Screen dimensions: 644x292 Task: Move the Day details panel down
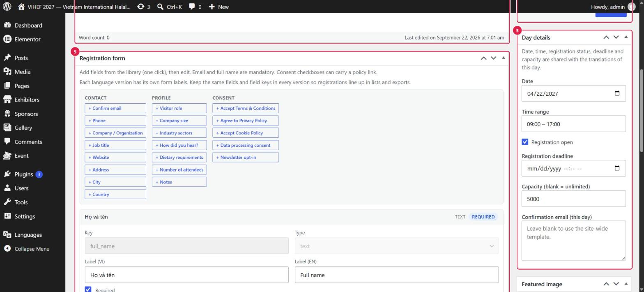(x=616, y=37)
